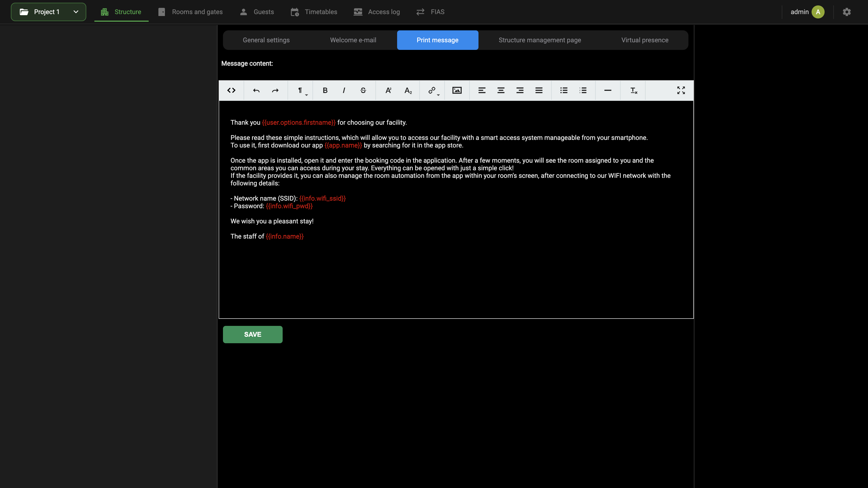This screenshot has height=488, width=868.
Task: Select the Print message tab
Action: click(437, 40)
